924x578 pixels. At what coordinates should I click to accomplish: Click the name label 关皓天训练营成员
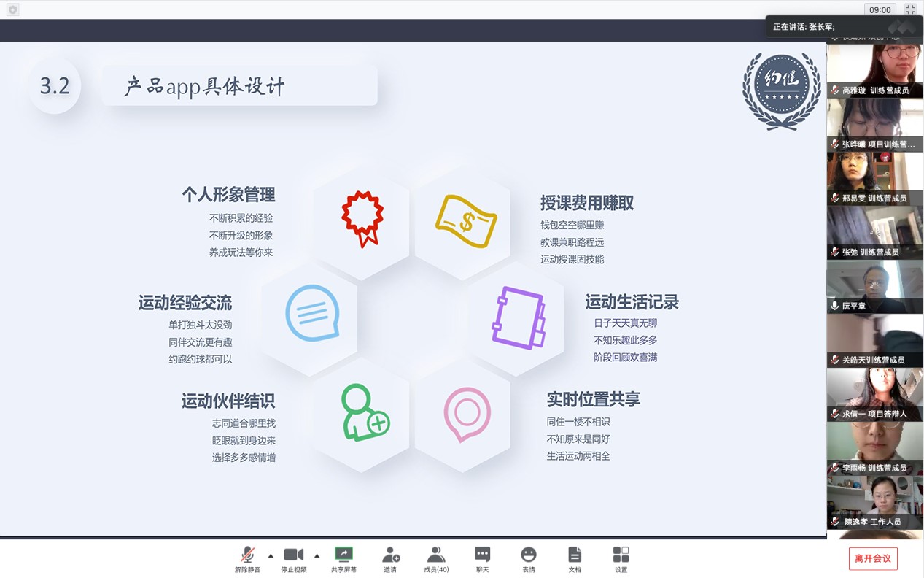click(x=873, y=361)
